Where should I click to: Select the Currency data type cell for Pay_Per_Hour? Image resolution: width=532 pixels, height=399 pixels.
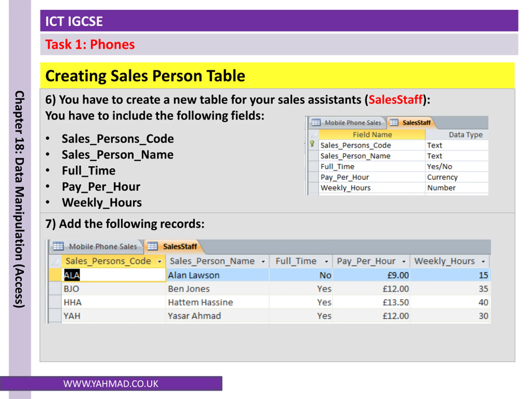click(457, 177)
